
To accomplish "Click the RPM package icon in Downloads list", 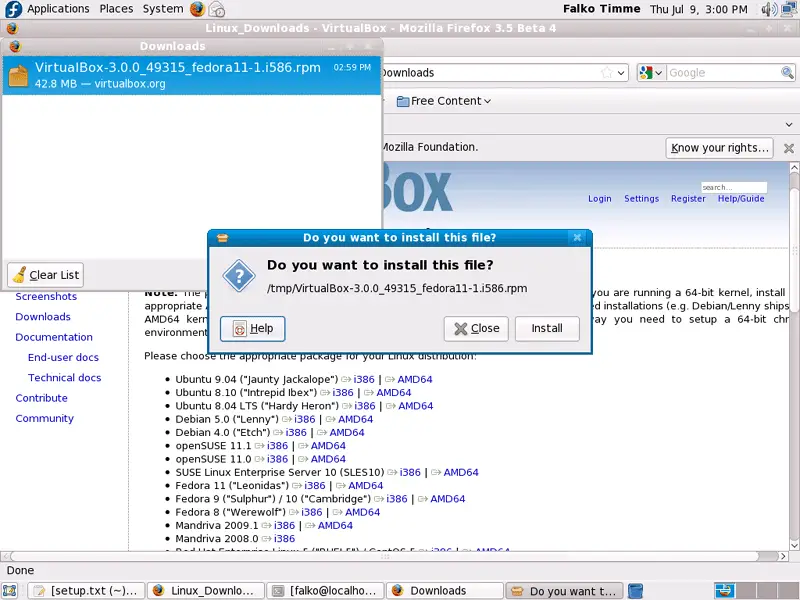I will (18, 76).
